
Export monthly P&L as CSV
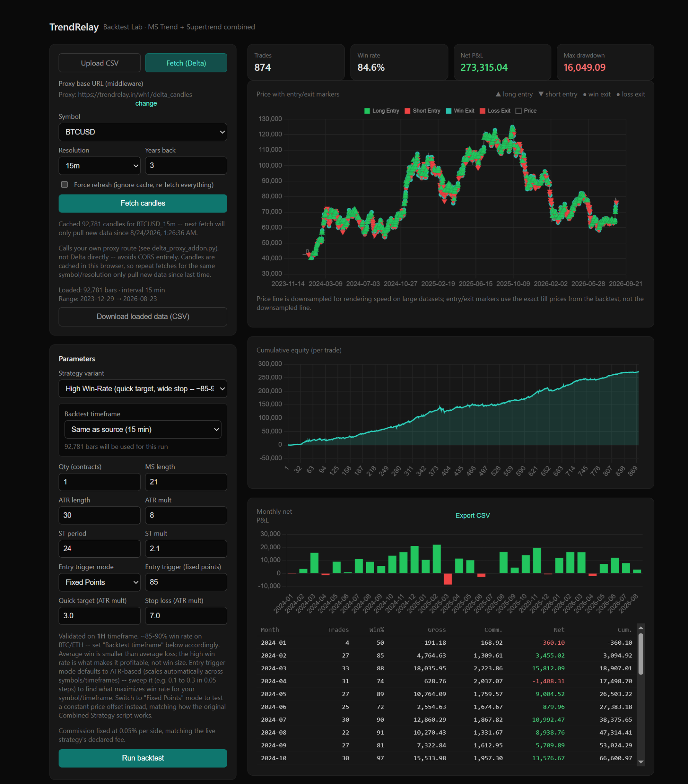point(473,516)
